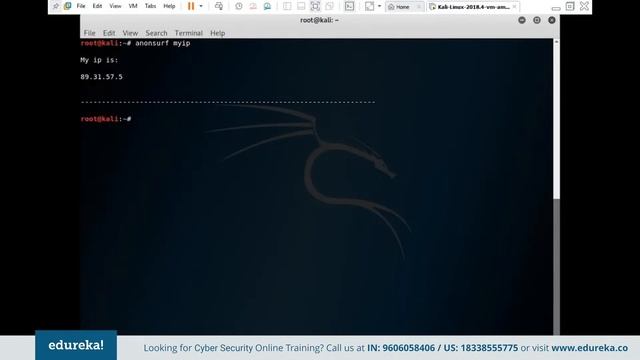Click the revert snapshot icon
The width and height of the screenshot is (640, 360).
[253, 6]
